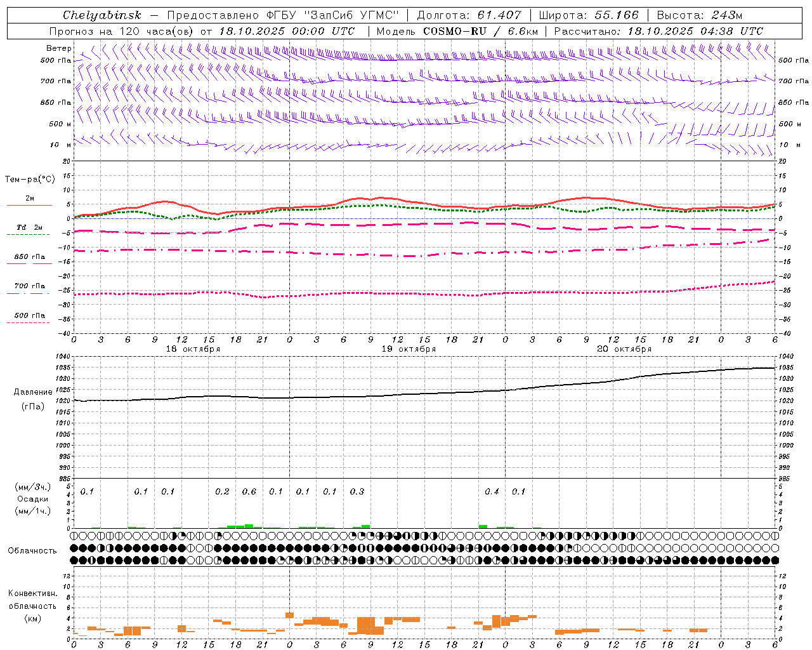Click the 'Высота: 243м' elevation text
The image size is (812, 650).
coord(700,15)
